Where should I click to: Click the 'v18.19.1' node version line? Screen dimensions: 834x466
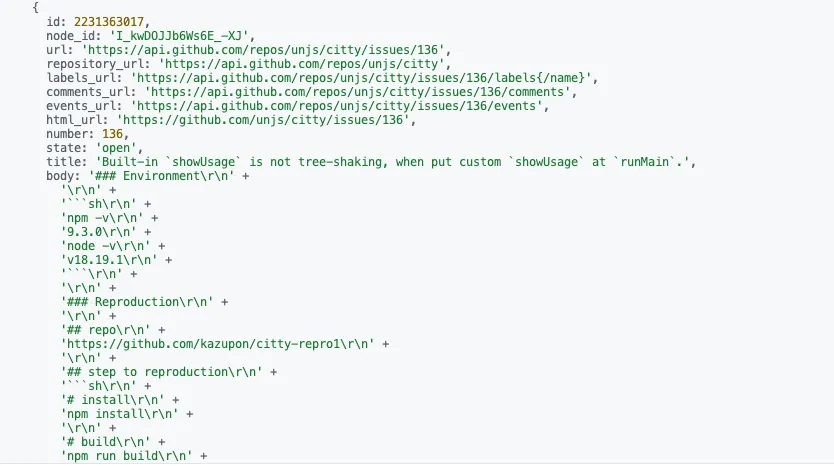(x=109, y=260)
